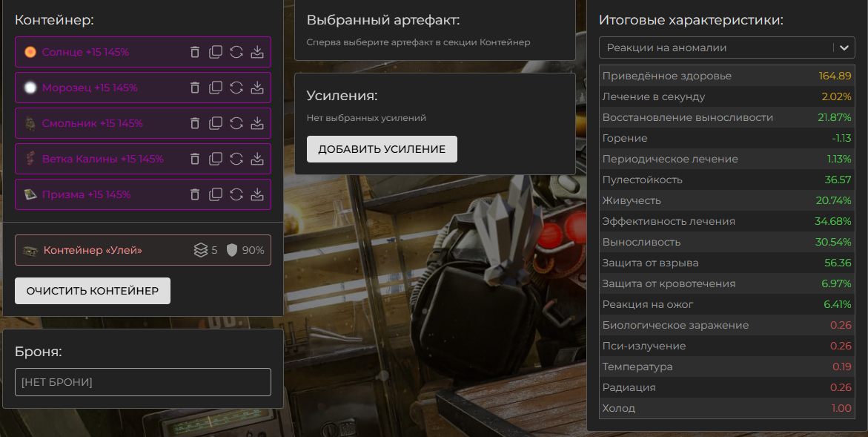Image resolution: width=868 pixels, height=437 pixels.
Task: Save the Призма artifact via download icon
Action: pos(257,194)
